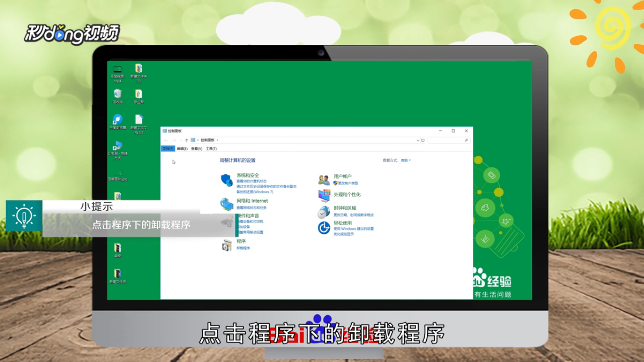Click the Back arrow in Control Panel
This screenshot has height=362, width=644.
pos(165,140)
